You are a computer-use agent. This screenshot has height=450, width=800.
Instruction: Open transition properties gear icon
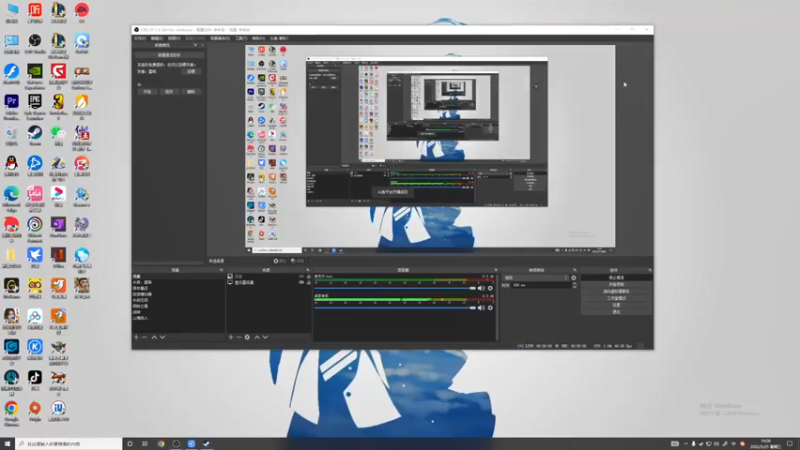pos(574,278)
